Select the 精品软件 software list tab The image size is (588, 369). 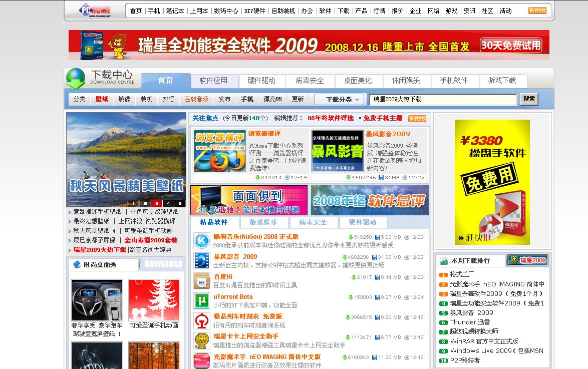point(214,222)
